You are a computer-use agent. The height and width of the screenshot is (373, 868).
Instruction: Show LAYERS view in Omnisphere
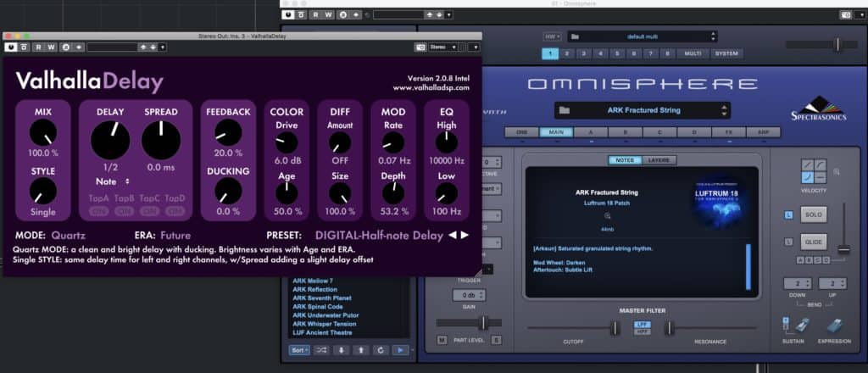(x=659, y=160)
